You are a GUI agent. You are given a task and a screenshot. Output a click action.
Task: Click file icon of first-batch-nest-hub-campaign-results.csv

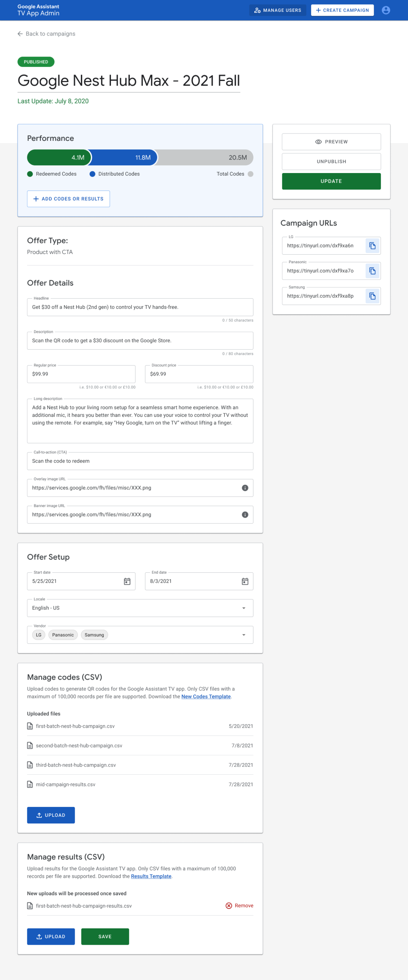click(30, 906)
